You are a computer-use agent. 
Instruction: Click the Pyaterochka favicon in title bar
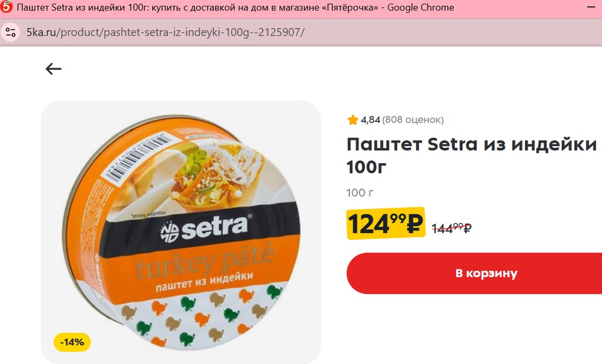click(6, 7)
